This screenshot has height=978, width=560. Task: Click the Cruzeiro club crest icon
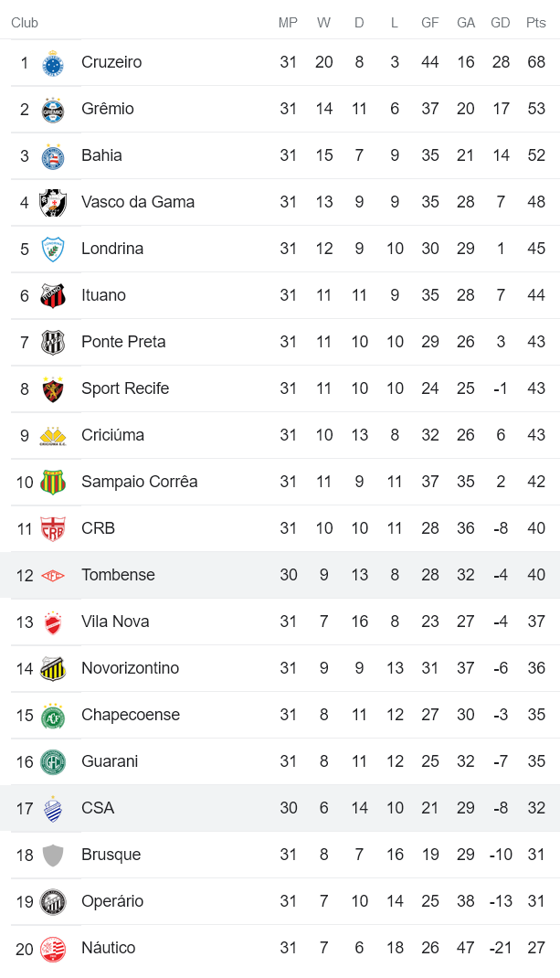(x=53, y=63)
